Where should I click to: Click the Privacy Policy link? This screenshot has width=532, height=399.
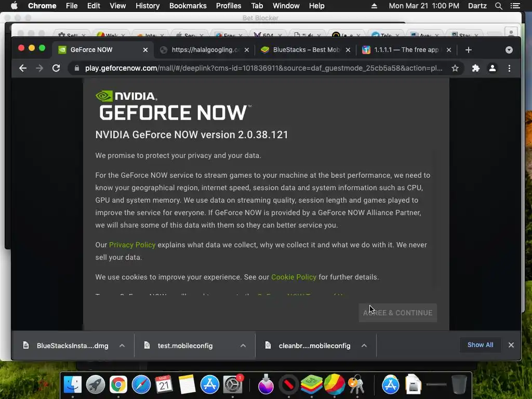(x=132, y=245)
